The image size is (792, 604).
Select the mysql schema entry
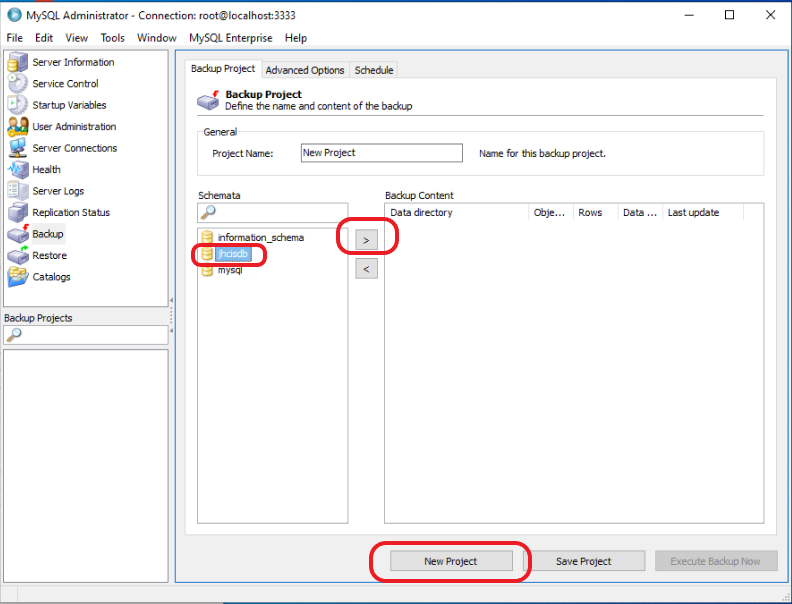click(x=230, y=270)
